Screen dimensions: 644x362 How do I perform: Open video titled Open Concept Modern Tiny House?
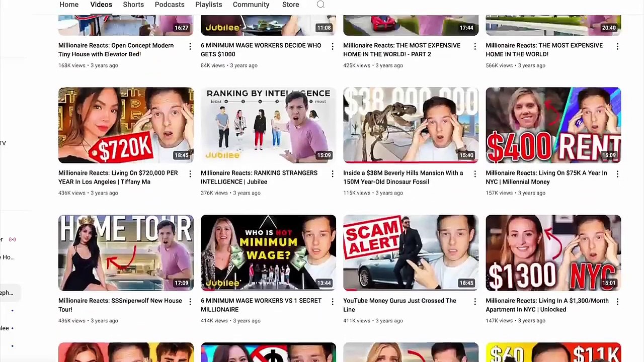point(116,50)
